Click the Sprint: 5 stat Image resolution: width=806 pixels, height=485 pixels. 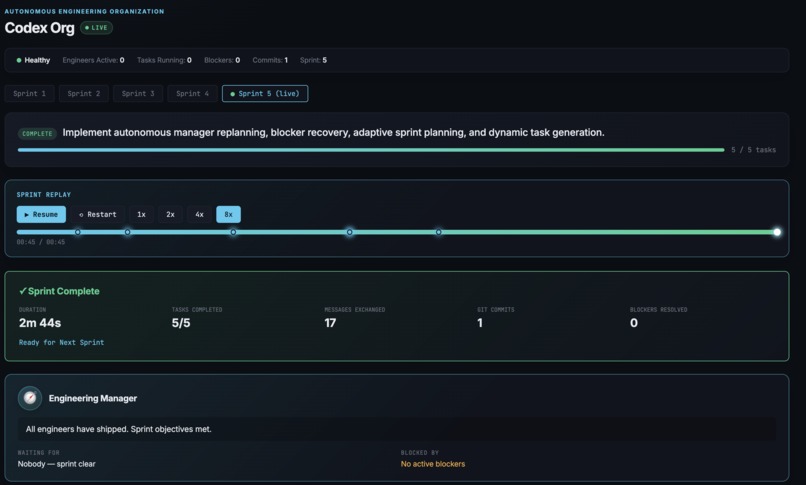(x=313, y=60)
